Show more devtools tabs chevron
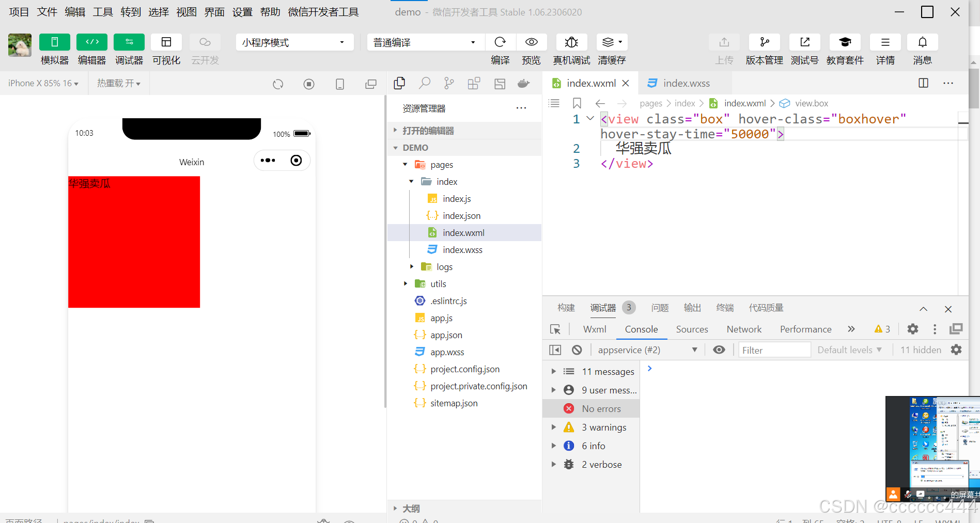 pyautogui.click(x=851, y=329)
